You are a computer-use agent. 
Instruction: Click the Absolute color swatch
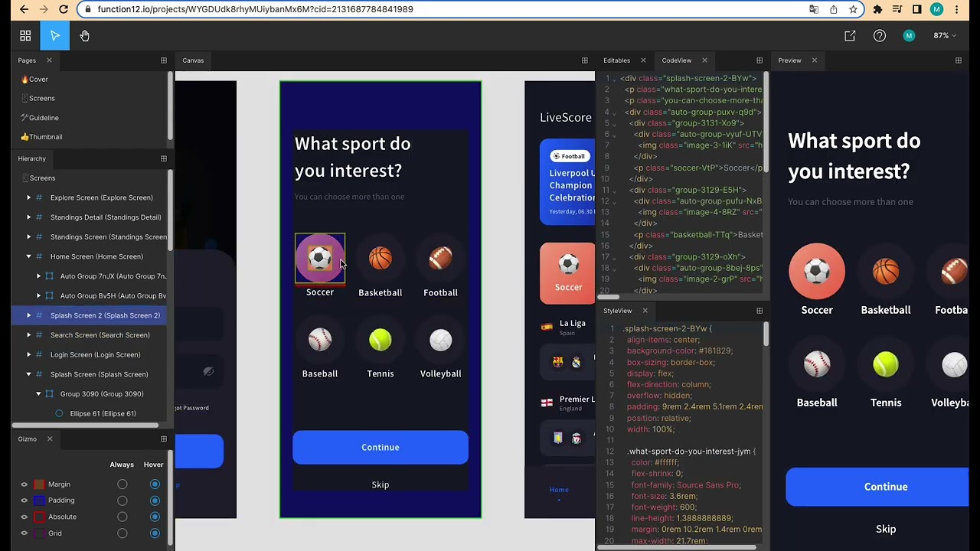click(39, 517)
